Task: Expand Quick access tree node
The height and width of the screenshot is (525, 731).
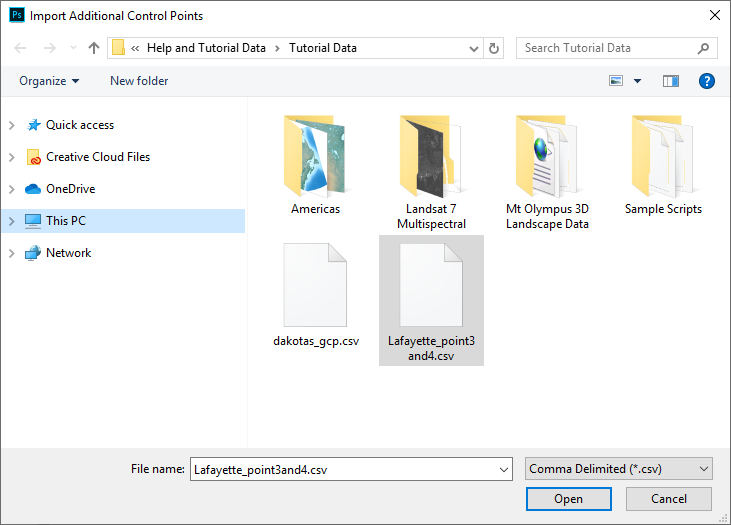Action: (x=12, y=125)
